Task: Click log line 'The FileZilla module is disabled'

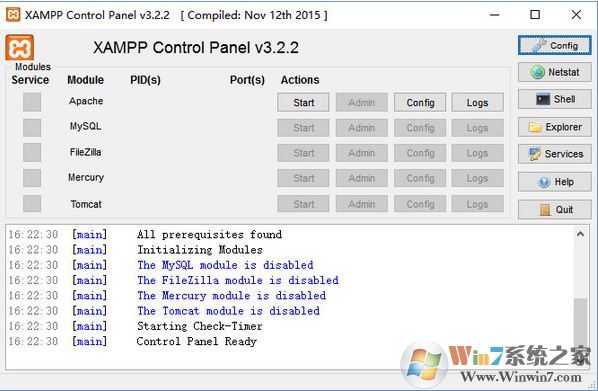Action: coord(238,280)
